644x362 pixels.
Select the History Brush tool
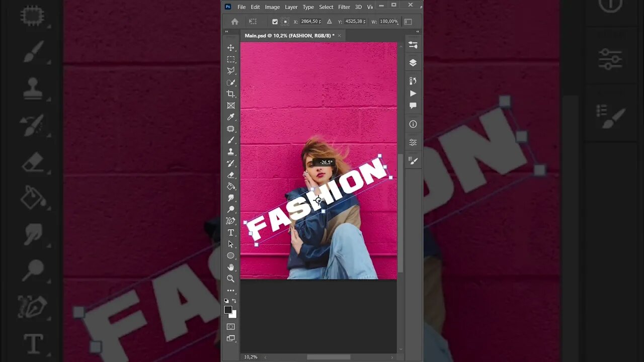[x=231, y=163]
